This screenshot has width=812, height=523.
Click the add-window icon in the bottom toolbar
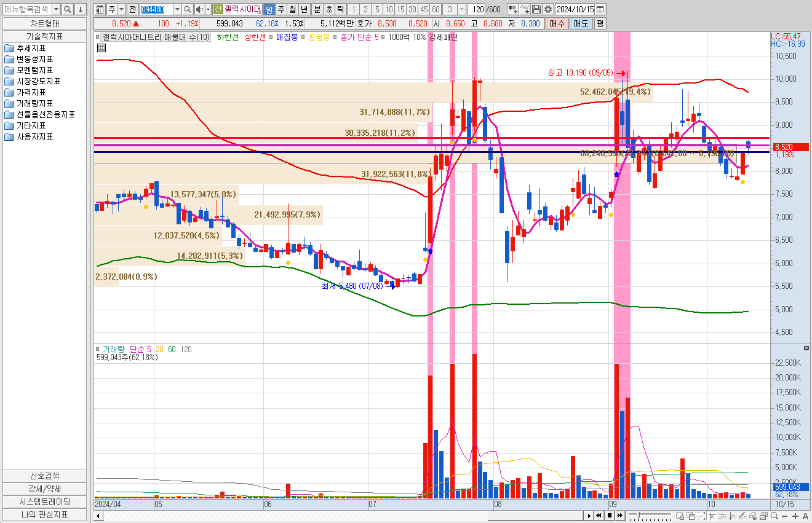coord(680,516)
